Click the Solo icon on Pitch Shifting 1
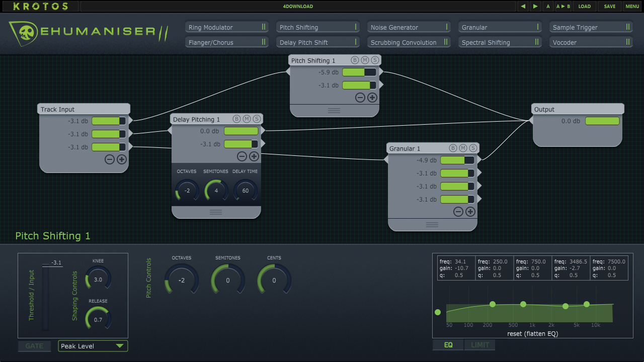Screen dimensions: 644x362 (x=375, y=60)
